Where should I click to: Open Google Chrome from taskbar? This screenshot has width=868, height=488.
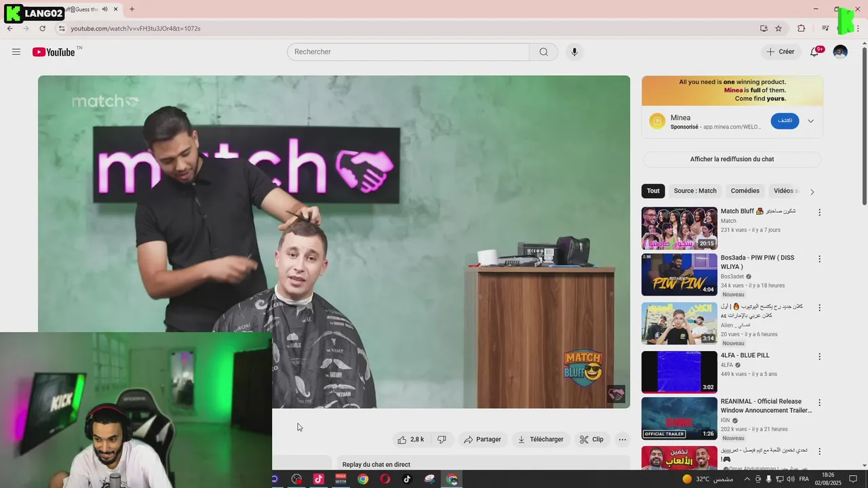(363, 479)
